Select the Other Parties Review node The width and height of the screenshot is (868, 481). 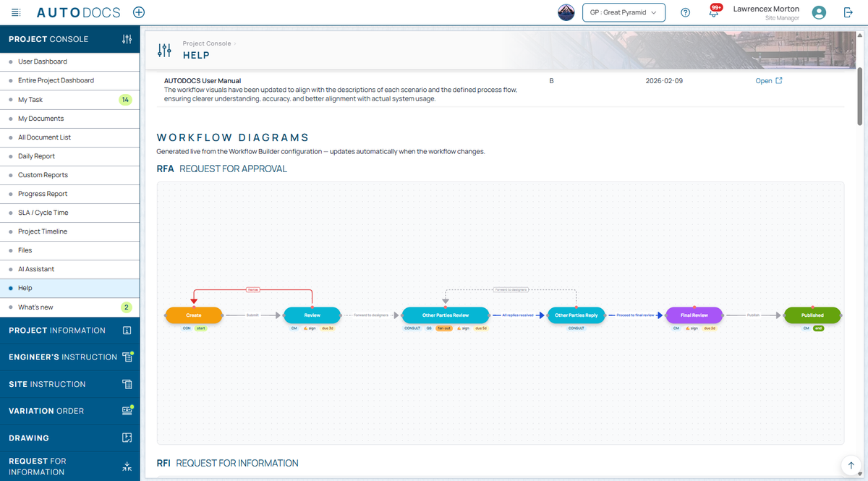446,315
